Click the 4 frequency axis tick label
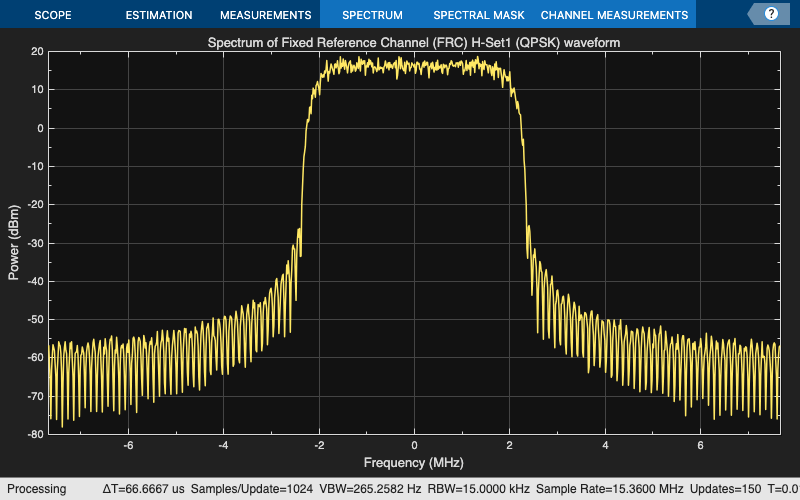The width and height of the screenshot is (800, 500). click(x=605, y=445)
